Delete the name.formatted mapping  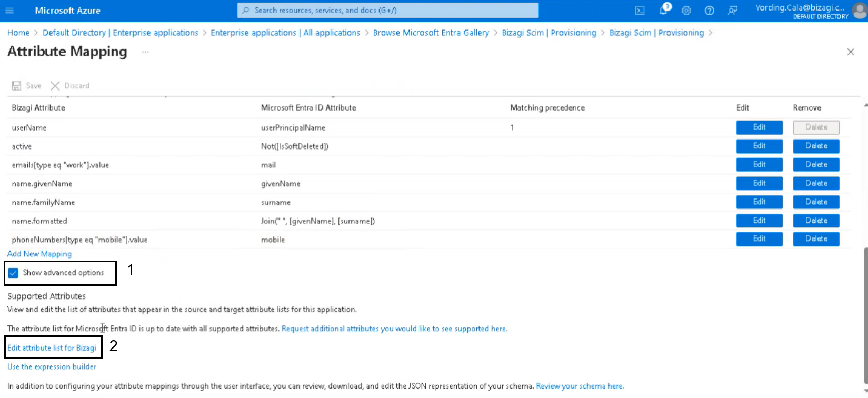point(816,221)
